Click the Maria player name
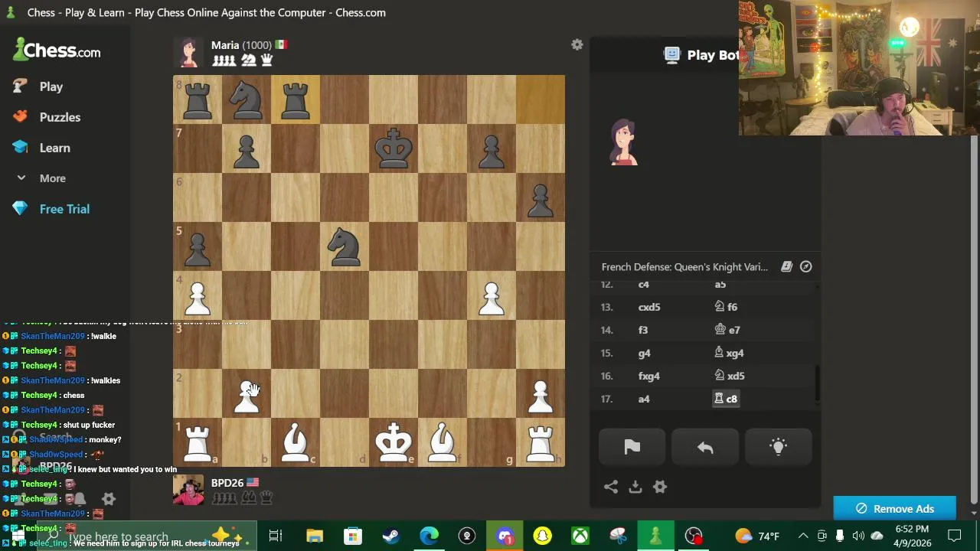Image resolution: width=980 pixels, height=551 pixels. [225, 45]
